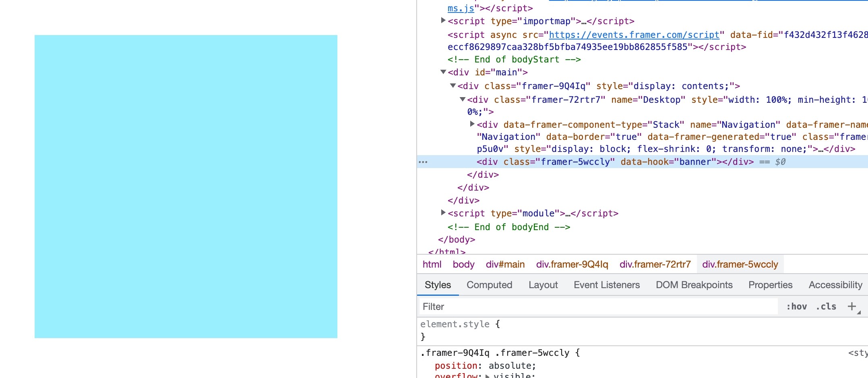868x378 pixels.
Task: Collapse the div class="framer-9Q4Iq" node
Action: point(453,85)
